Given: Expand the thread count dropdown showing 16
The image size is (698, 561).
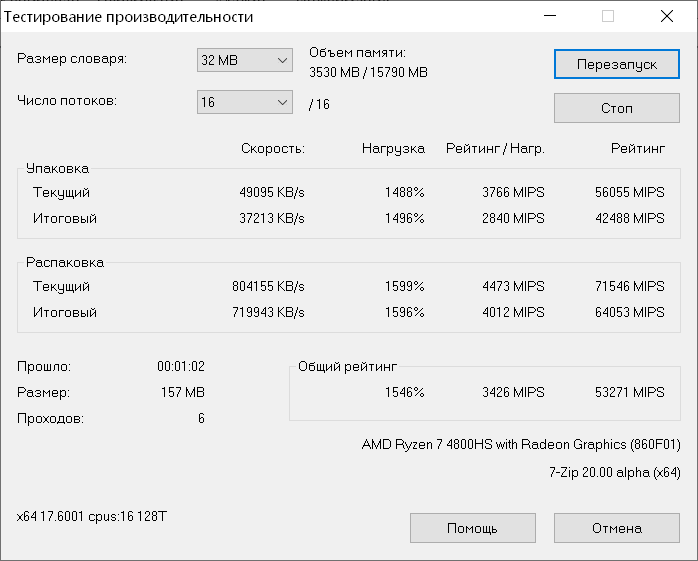Looking at the screenshot, I should pyautogui.click(x=244, y=102).
